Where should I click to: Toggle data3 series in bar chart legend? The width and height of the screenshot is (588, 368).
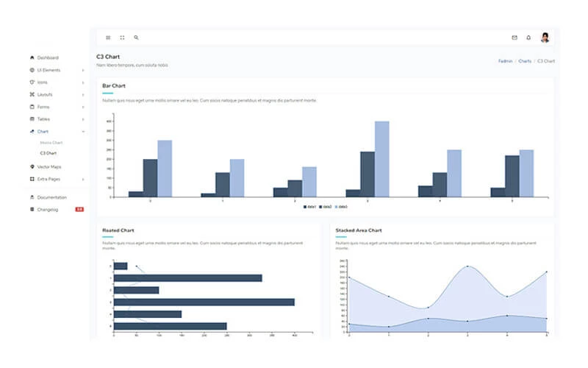(340, 207)
